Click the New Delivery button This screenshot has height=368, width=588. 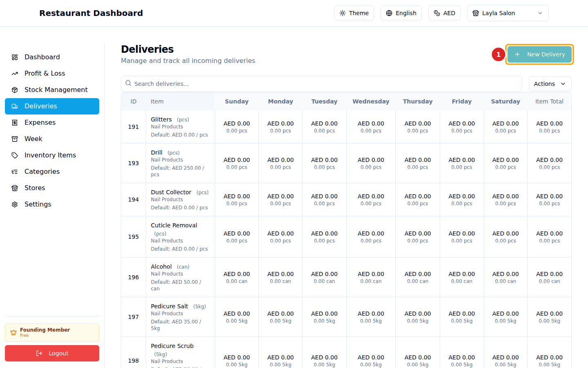tap(539, 54)
